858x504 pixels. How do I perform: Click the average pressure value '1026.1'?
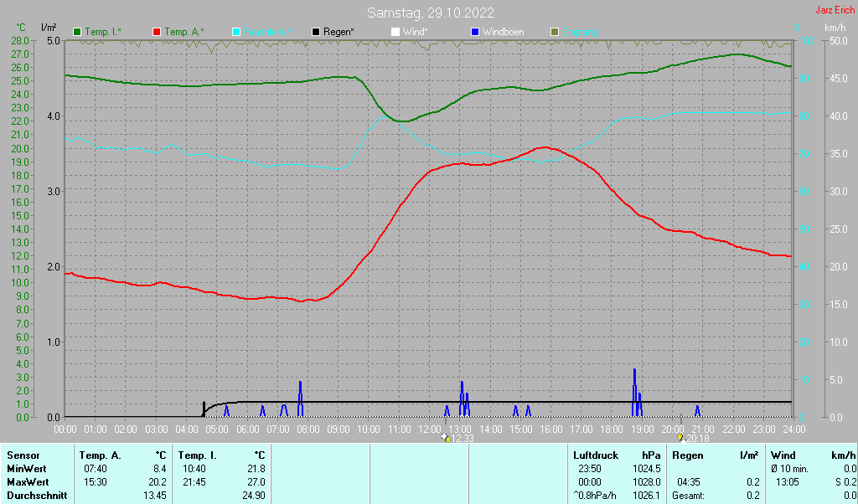pyautogui.click(x=647, y=496)
